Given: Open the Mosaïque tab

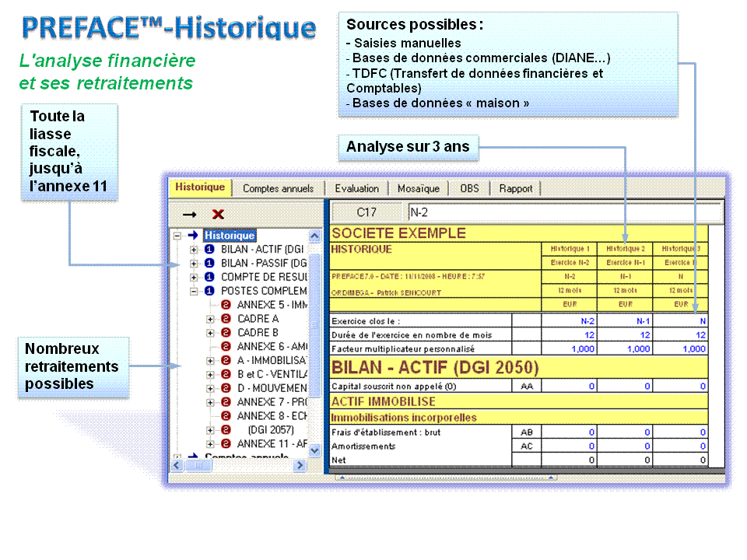Looking at the screenshot, I should coord(419,188).
